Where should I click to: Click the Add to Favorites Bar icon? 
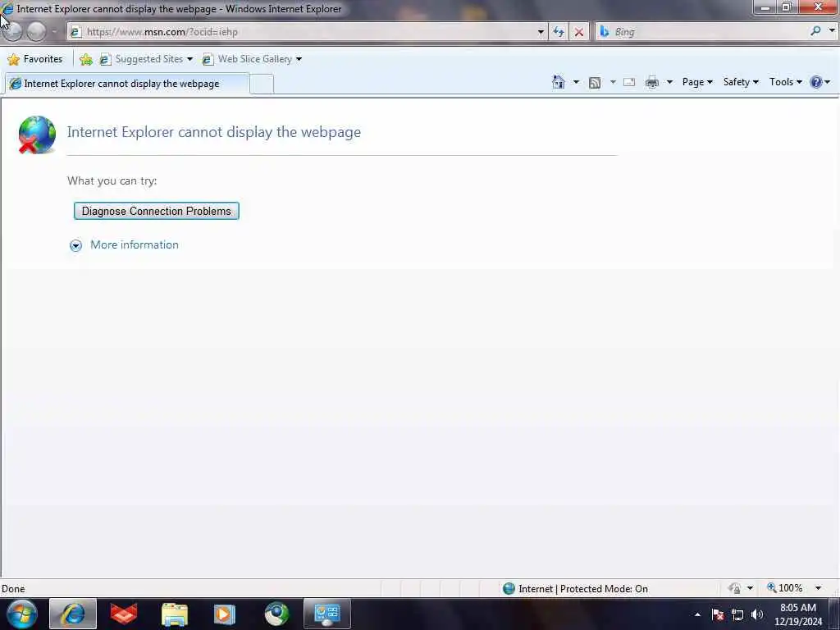pos(85,59)
